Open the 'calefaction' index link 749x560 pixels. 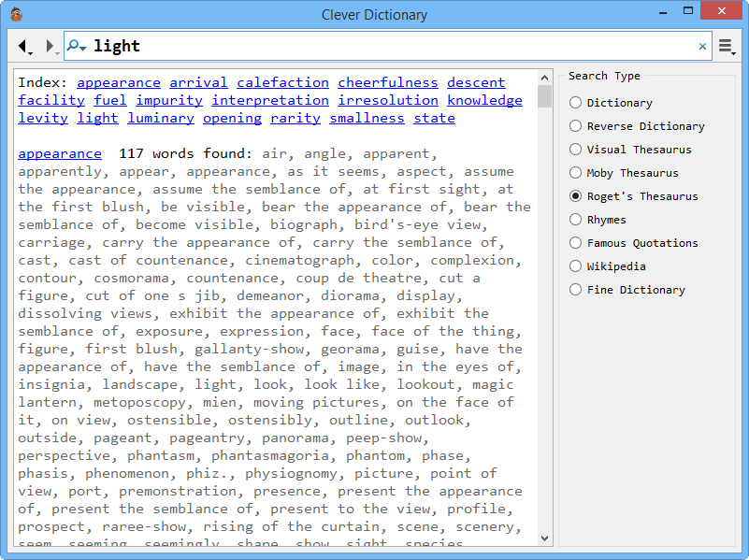pos(282,82)
